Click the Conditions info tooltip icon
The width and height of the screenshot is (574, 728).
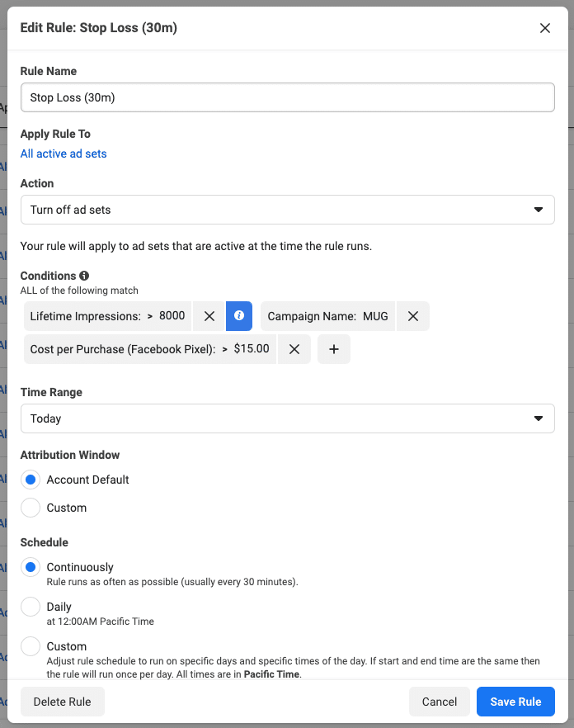pos(84,276)
